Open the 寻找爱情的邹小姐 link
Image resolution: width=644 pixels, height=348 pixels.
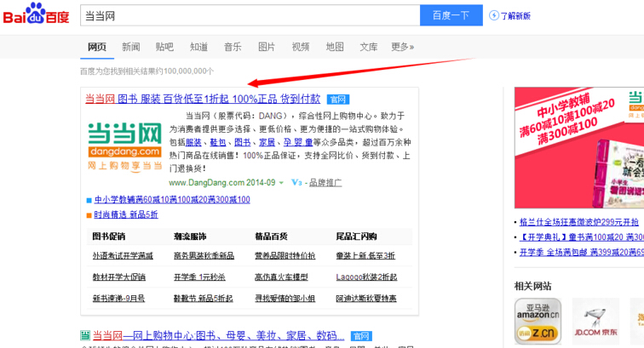coord(285,299)
